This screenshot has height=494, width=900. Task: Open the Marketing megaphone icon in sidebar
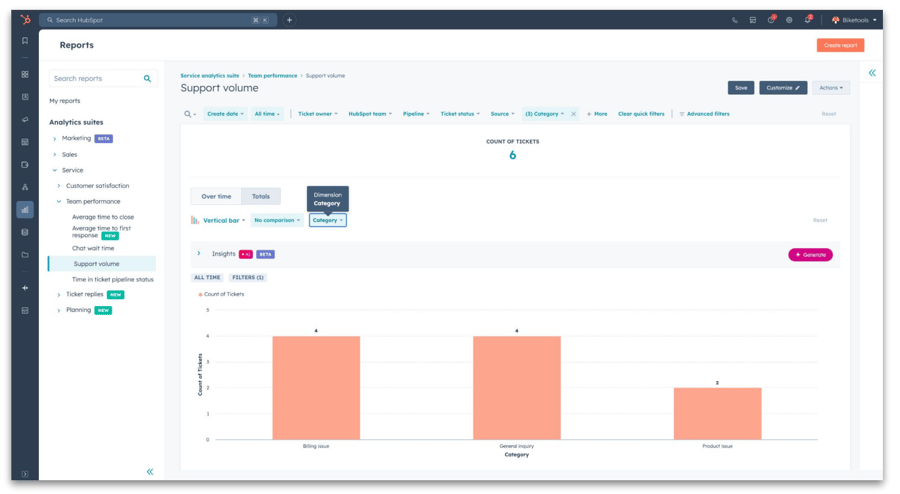coord(25,119)
